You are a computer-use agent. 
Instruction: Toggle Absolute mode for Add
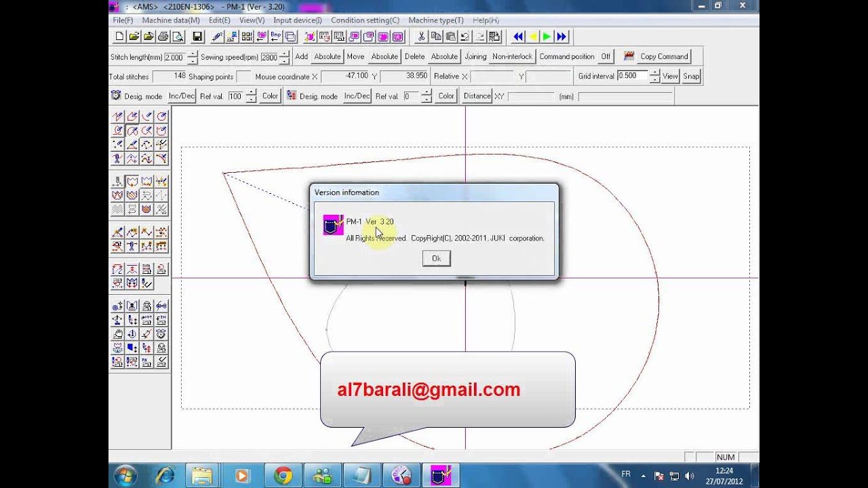tap(328, 56)
